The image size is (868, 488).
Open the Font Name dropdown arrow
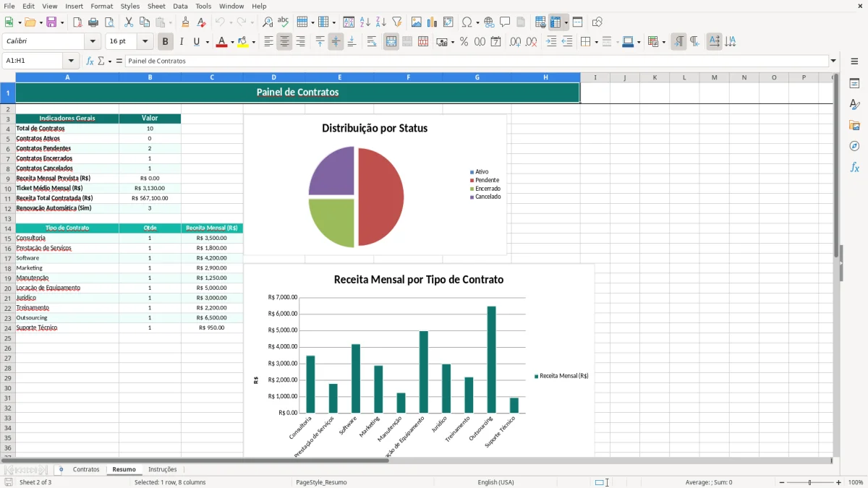[93, 42]
